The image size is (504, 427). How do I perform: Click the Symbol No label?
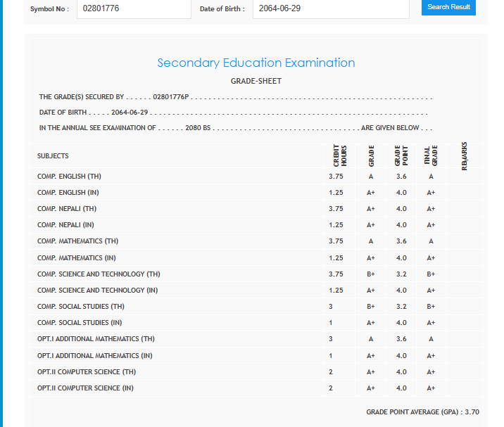(x=49, y=8)
